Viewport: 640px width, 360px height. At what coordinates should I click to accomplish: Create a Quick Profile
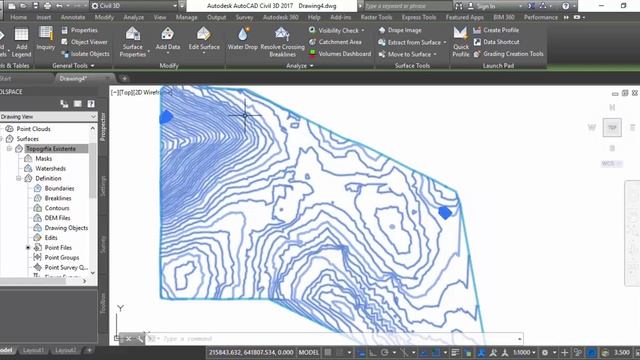461,42
